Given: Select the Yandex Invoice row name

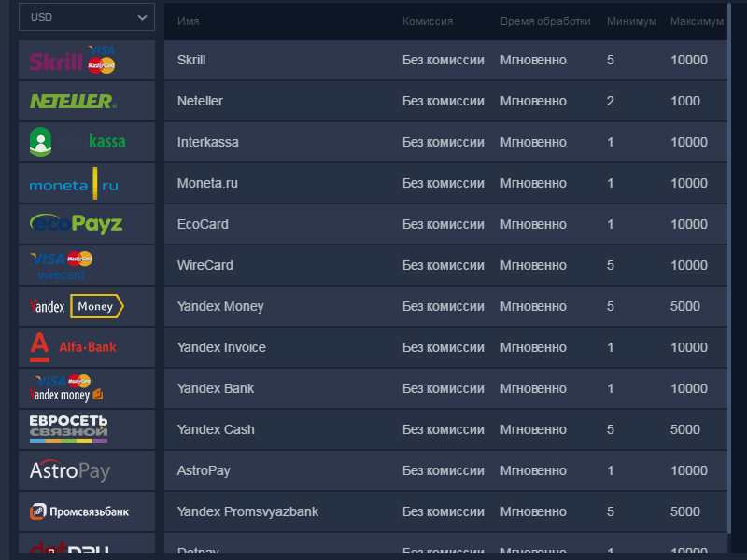Looking at the screenshot, I should click(221, 347).
